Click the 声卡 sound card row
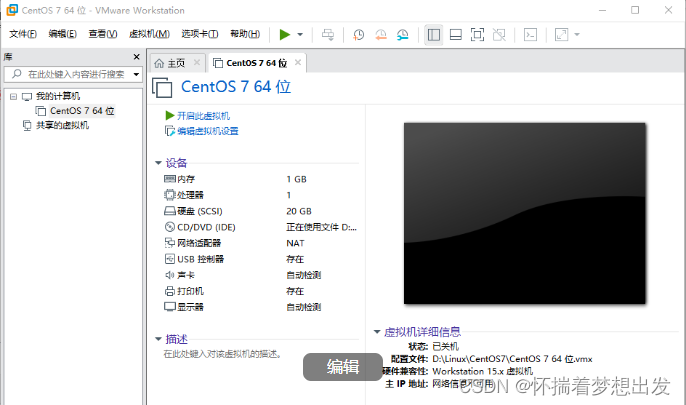Screen dimensions: 686x405 tap(261, 275)
